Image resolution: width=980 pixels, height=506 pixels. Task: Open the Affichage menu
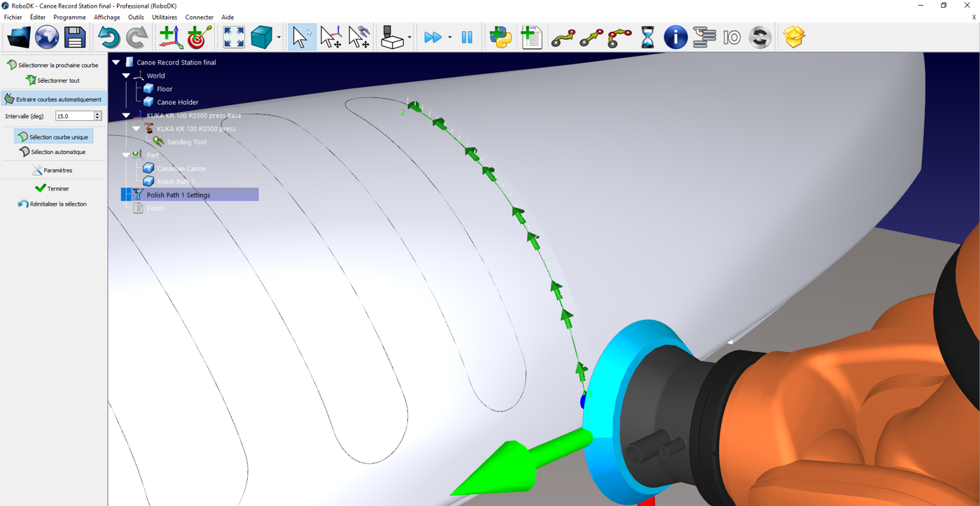107,17
